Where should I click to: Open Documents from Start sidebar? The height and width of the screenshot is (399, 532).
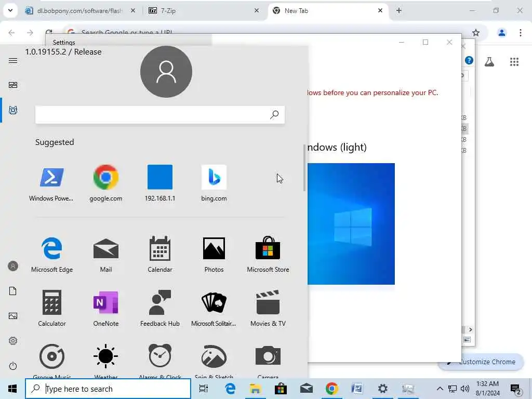point(13,291)
